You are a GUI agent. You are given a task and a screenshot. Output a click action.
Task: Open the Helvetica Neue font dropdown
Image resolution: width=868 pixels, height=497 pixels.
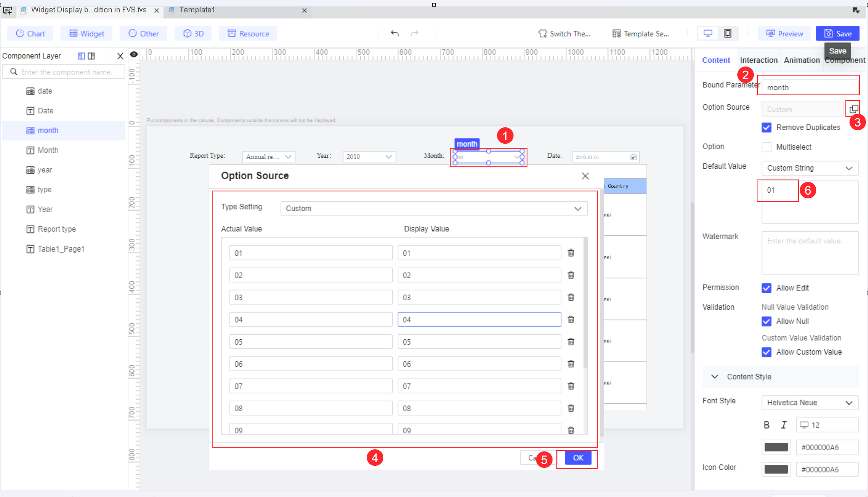[x=810, y=403]
